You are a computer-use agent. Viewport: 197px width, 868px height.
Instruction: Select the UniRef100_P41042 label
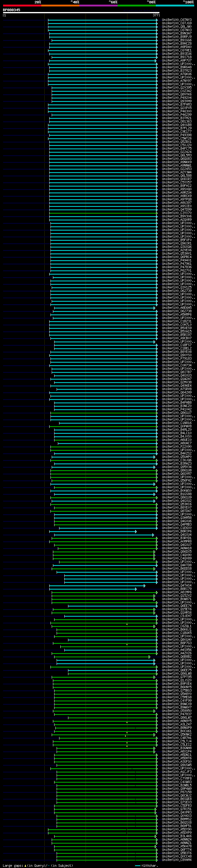pos(177,410)
